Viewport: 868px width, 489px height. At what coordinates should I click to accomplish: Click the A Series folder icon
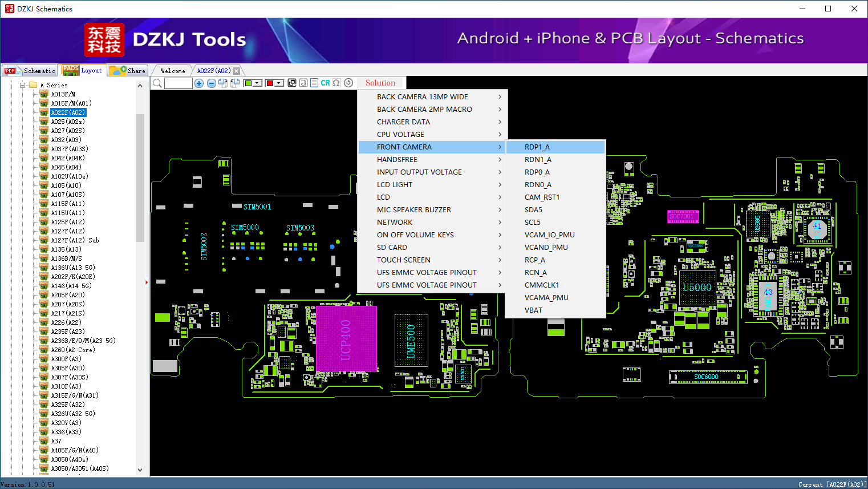[x=33, y=85]
